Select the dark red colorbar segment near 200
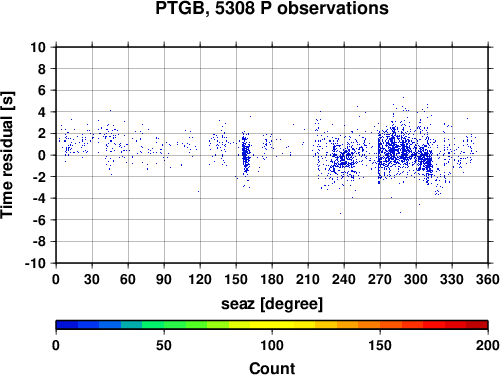500x375 pixels. (x=477, y=325)
